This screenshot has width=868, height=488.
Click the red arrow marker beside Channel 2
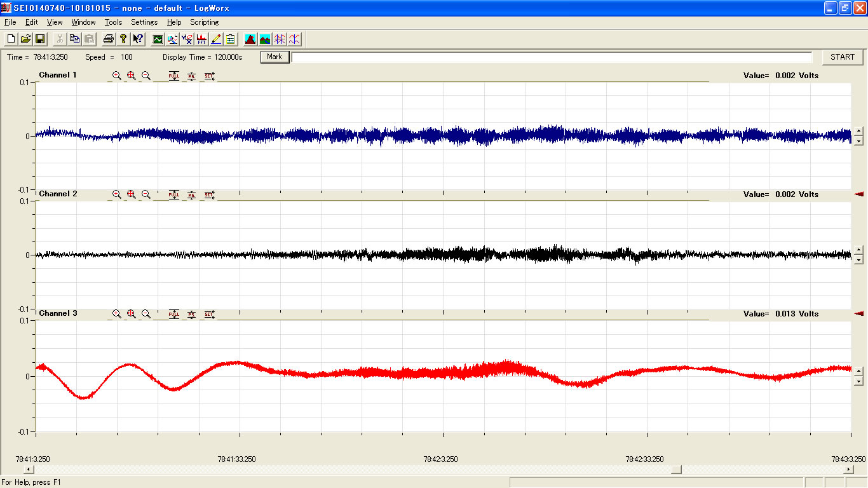859,194
